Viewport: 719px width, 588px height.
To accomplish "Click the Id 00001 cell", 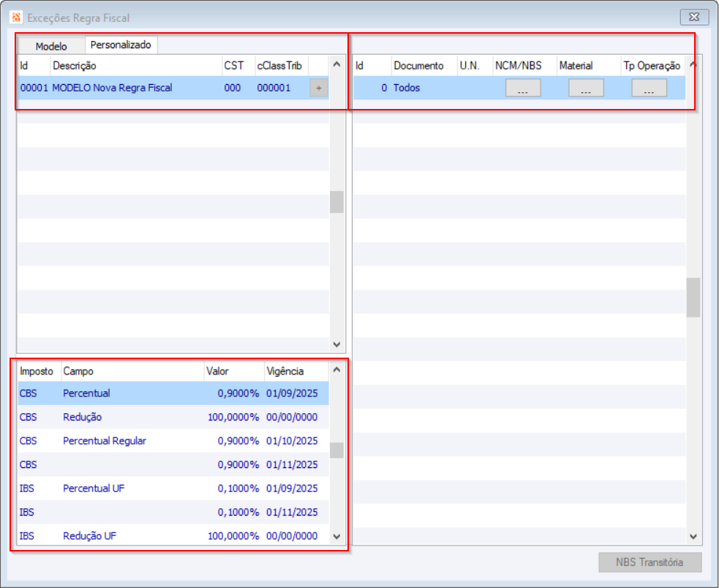I will coord(34,88).
